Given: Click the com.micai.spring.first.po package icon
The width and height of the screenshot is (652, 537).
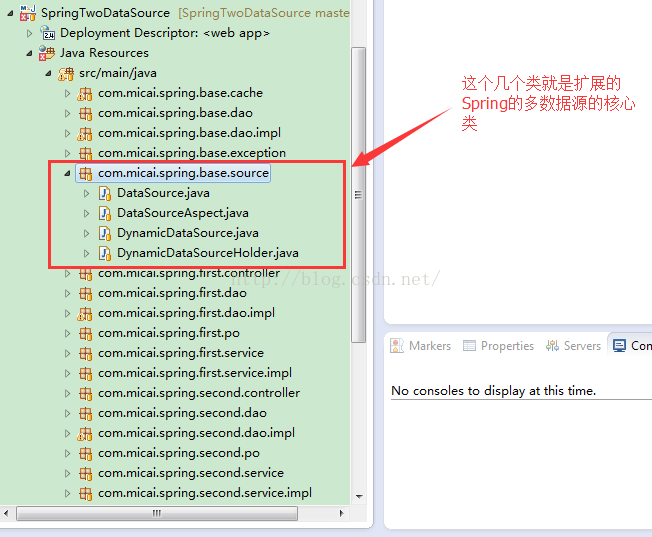Looking at the screenshot, I should tap(86, 334).
